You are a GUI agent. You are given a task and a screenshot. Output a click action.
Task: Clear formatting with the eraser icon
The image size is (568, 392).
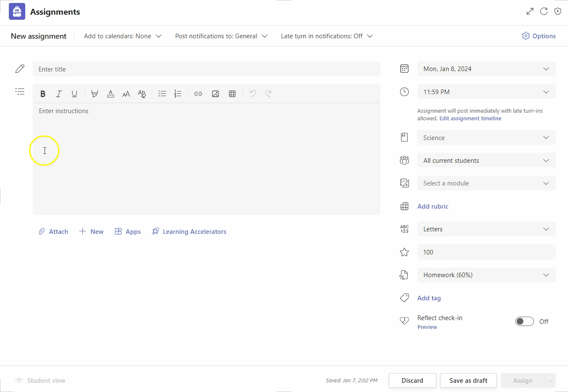pos(142,93)
